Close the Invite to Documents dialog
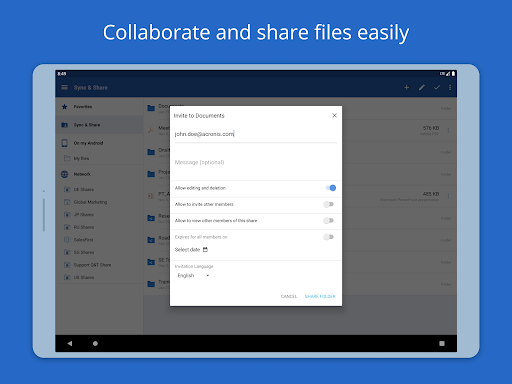512x384 pixels. (x=334, y=115)
